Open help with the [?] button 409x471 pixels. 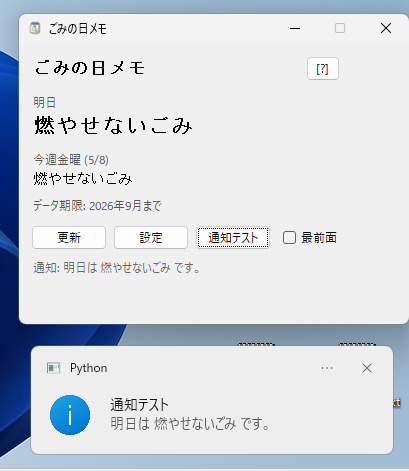[323, 69]
